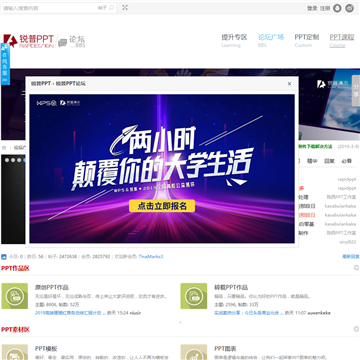Open the latest post link starting with 2019
360x360 pixels.
[70, 313]
